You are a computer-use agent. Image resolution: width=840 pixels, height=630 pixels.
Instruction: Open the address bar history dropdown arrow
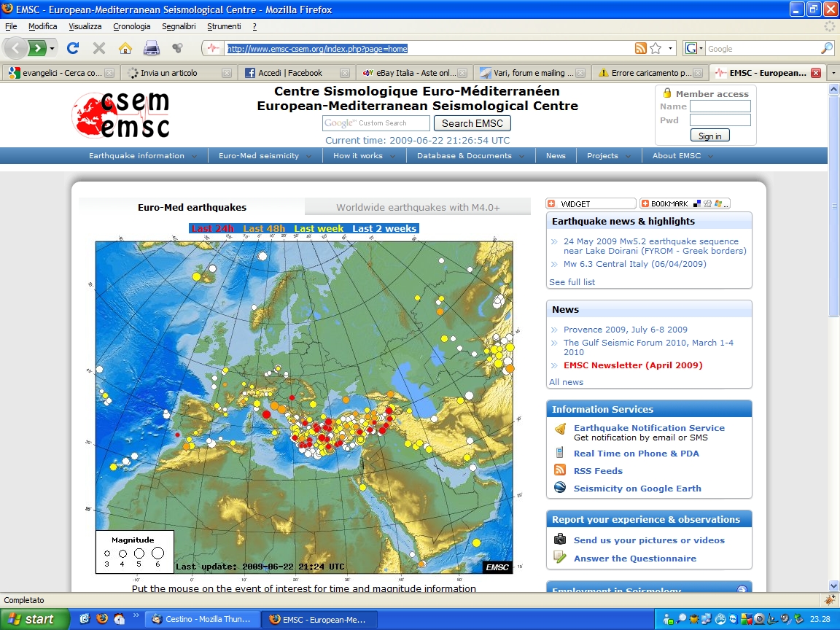click(670, 49)
